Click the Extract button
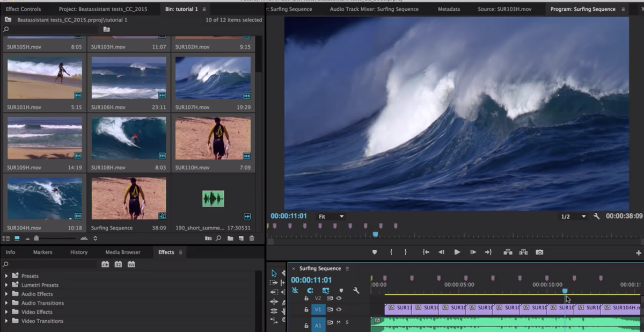 point(523,252)
